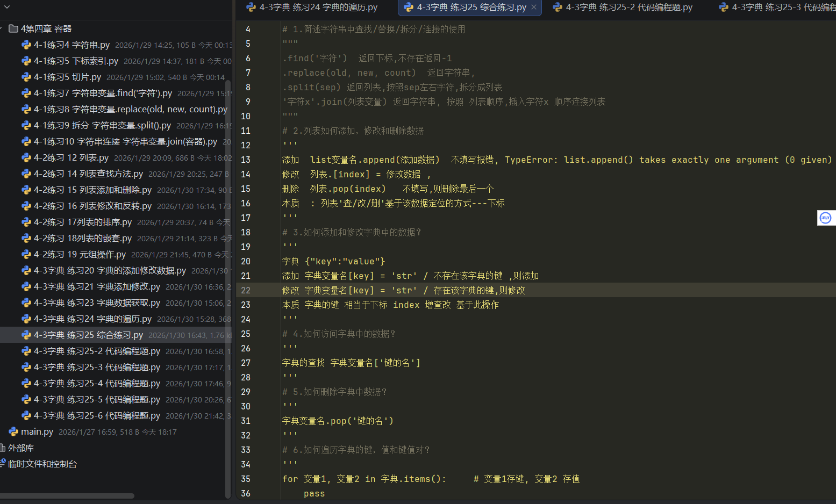Open file 4-1练习5 切片.py

67,77
